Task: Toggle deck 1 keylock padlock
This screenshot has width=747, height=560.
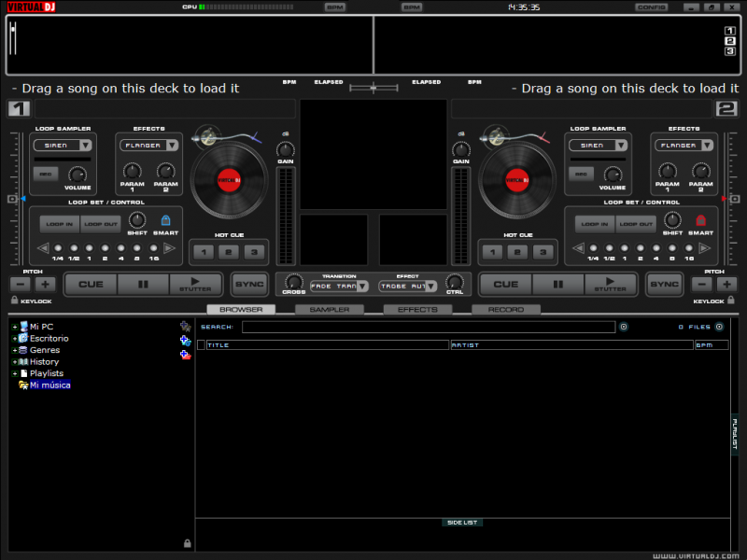Action: coord(14,300)
